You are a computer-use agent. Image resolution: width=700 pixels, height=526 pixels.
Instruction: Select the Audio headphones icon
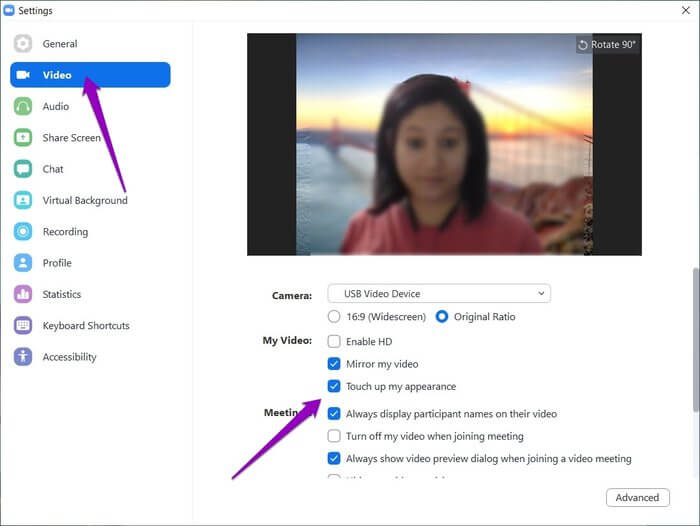[23, 107]
